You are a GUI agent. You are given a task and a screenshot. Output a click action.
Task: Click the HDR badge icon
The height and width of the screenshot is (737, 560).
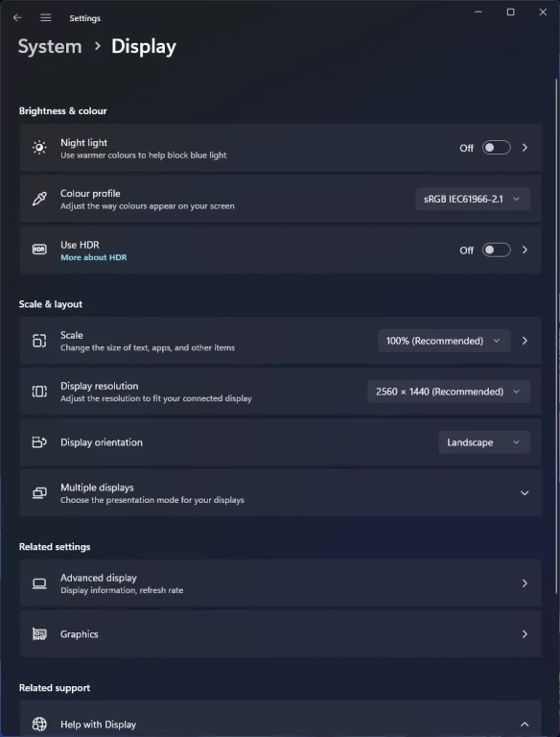click(x=39, y=250)
